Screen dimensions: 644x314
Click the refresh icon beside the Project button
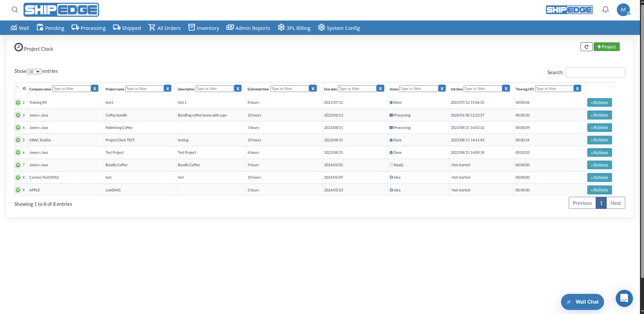tap(586, 47)
